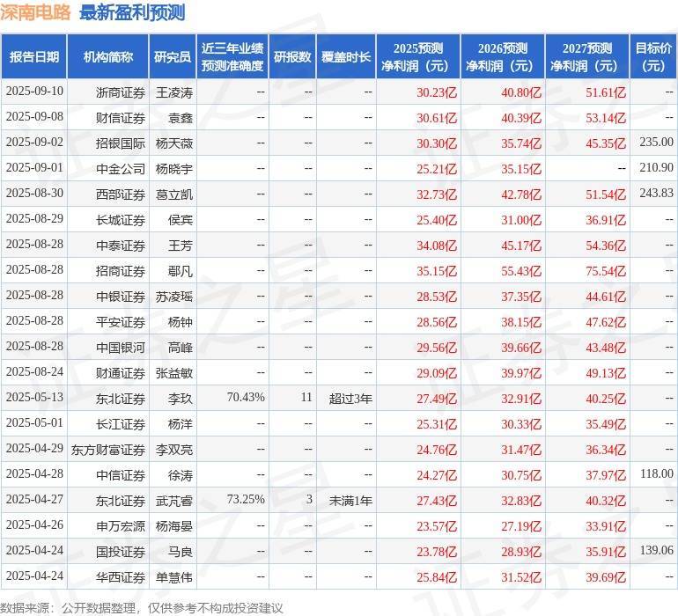Select the 27.19亿 profit value

pyautogui.click(x=521, y=526)
